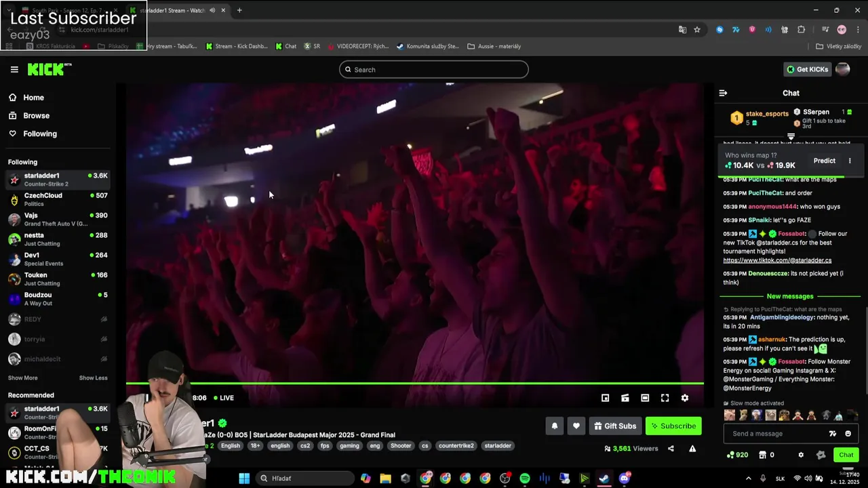Jump to New messages in chat
868x488 pixels.
(790, 296)
